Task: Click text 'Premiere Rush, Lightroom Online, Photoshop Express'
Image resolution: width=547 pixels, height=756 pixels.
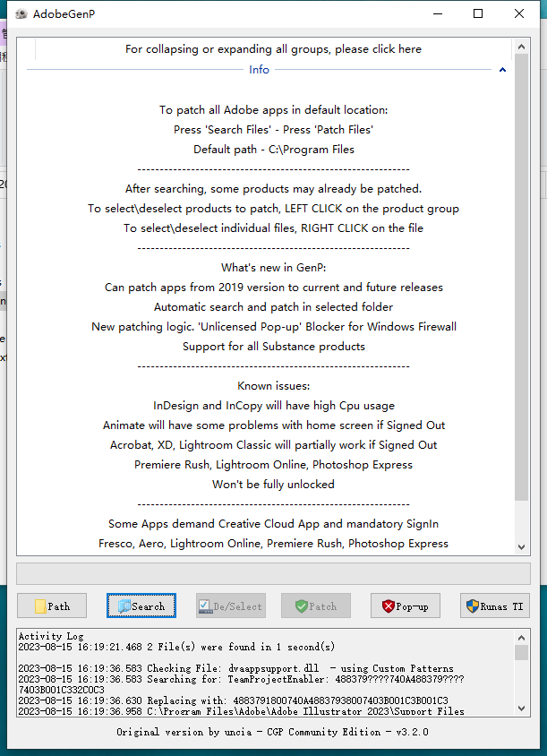Action: coord(273,465)
